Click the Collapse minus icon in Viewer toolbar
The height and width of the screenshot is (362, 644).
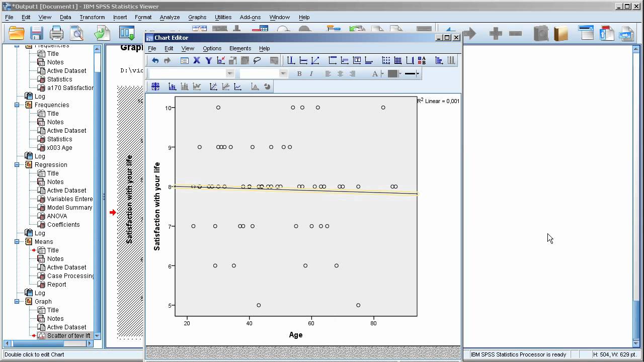(x=515, y=34)
